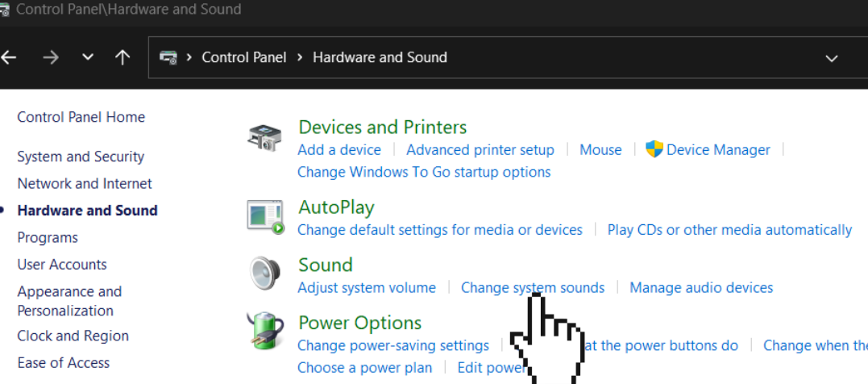Open Ease of Access category
868x384 pixels.
click(x=64, y=363)
